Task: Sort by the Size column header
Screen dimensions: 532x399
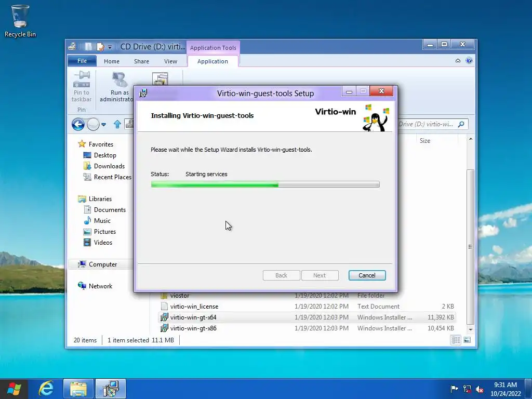Action: coord(425,140)
